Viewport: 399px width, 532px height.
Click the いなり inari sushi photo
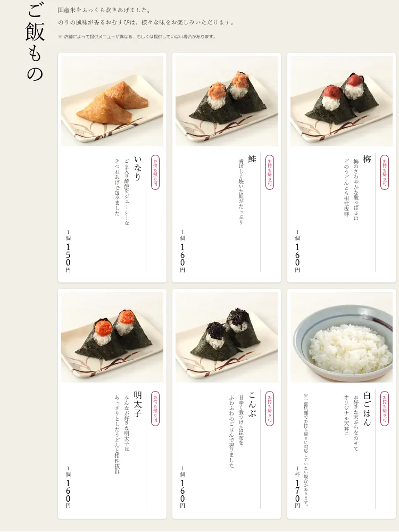click(x=112, y=101)
